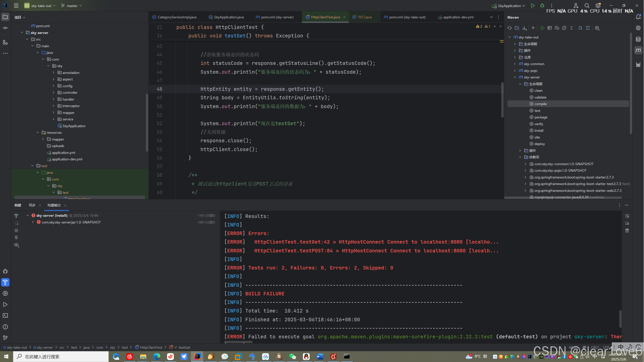Toggle Maven offline mode

tap(557, 28)
